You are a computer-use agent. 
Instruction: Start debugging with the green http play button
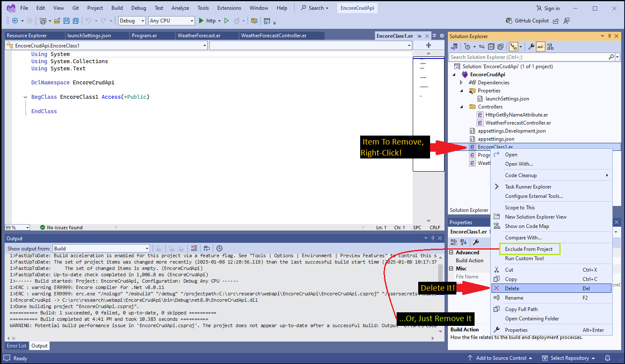201,21
